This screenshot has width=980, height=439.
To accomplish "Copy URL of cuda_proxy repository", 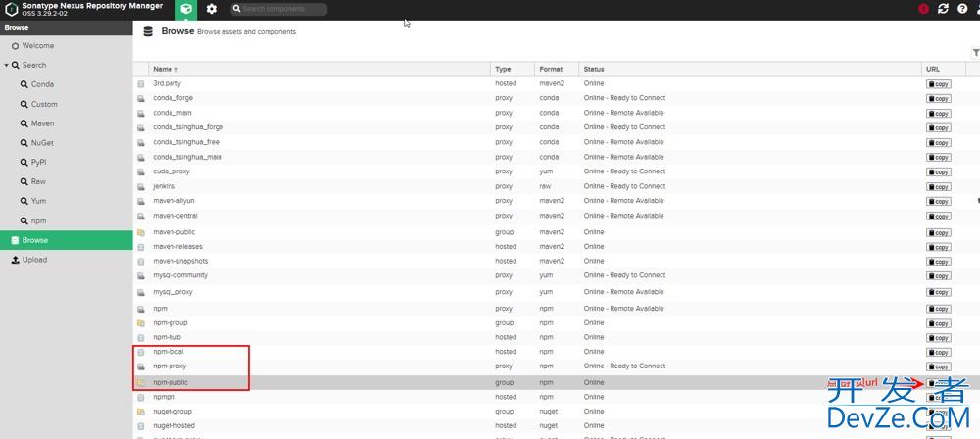I will (x=938, y=171).
